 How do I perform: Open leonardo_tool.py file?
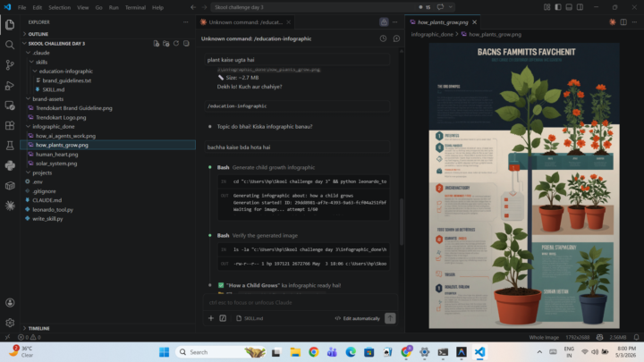click(x=53, y=210)
